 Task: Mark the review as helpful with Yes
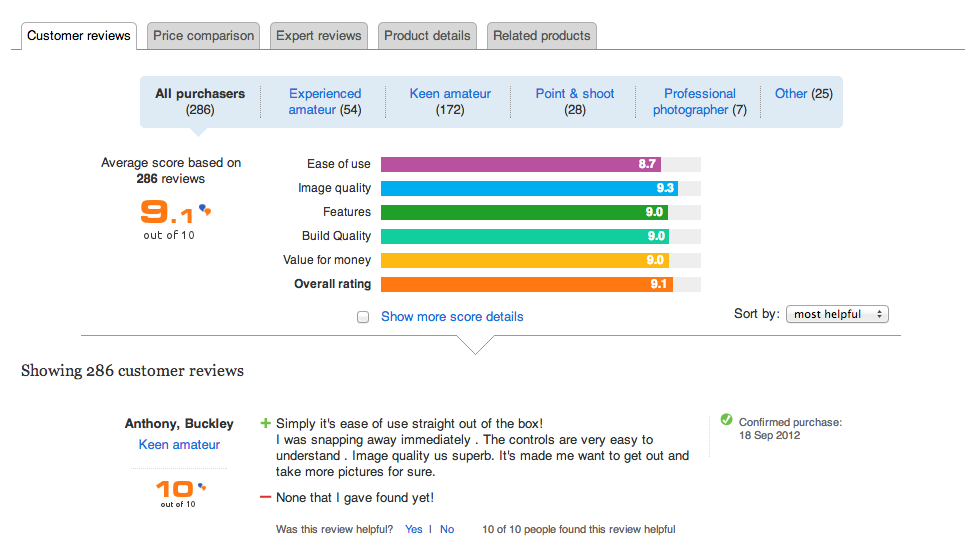[x=414, y=529]
